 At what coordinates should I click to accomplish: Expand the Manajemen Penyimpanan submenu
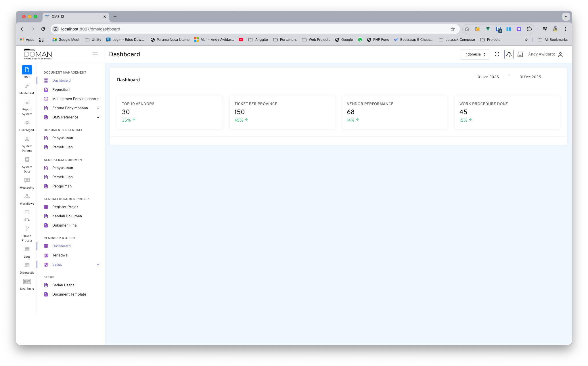pos(74,99)
